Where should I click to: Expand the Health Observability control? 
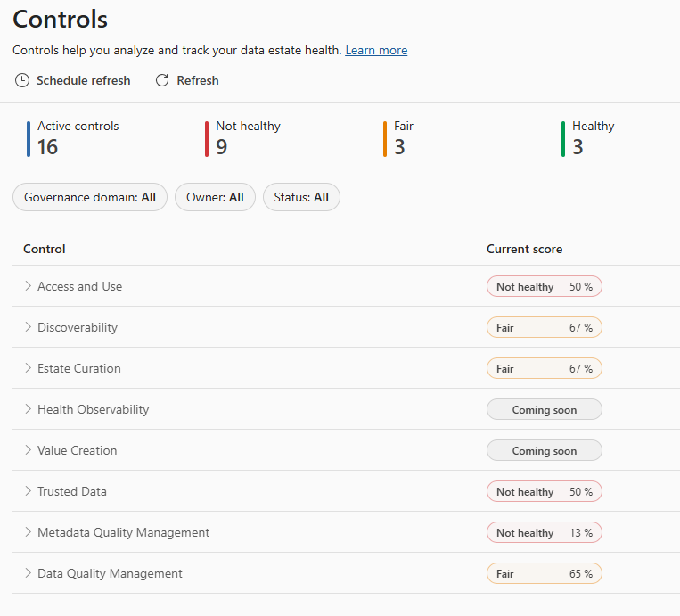29,409
